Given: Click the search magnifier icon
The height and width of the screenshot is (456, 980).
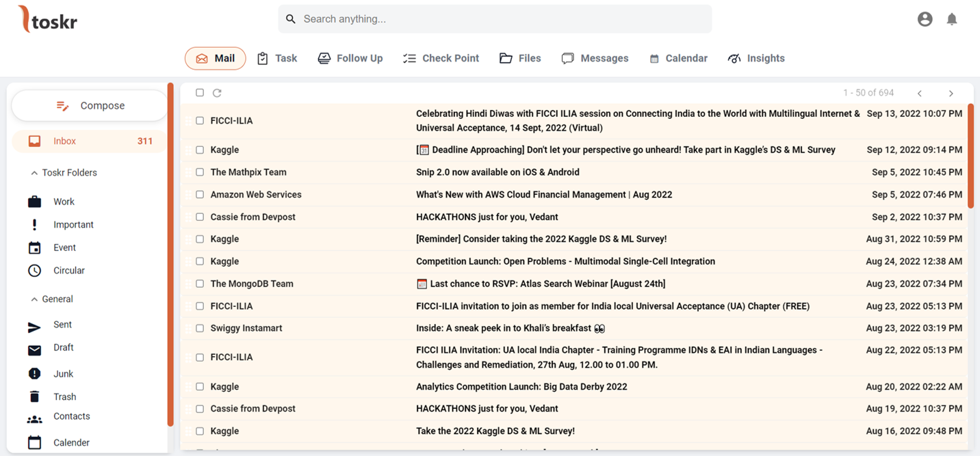Looking at the screenshot, I should (291, 19).
